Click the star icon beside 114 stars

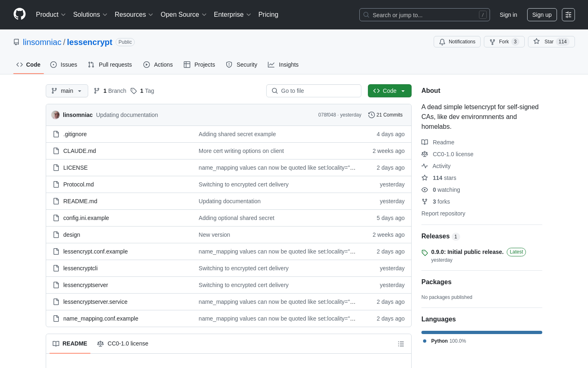[x=425, y=178]
